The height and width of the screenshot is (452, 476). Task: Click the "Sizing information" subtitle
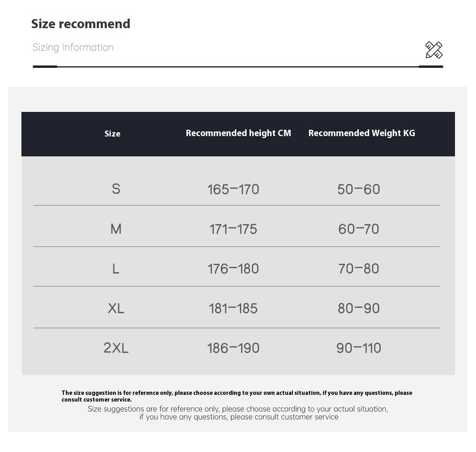coord(73,47)
